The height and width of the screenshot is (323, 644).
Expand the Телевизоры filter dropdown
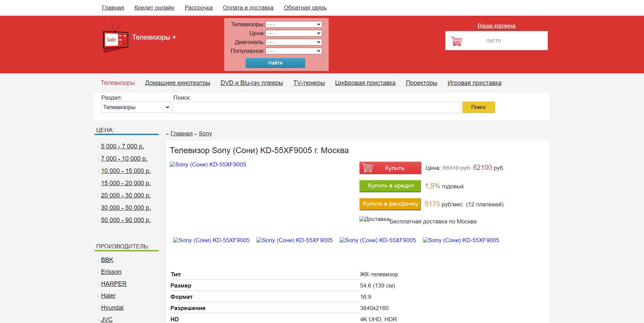[x=294, y=25]
